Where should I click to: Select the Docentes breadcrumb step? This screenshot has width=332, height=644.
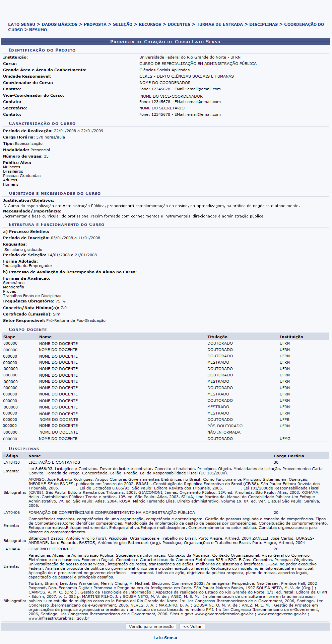(x=179, y=24)
